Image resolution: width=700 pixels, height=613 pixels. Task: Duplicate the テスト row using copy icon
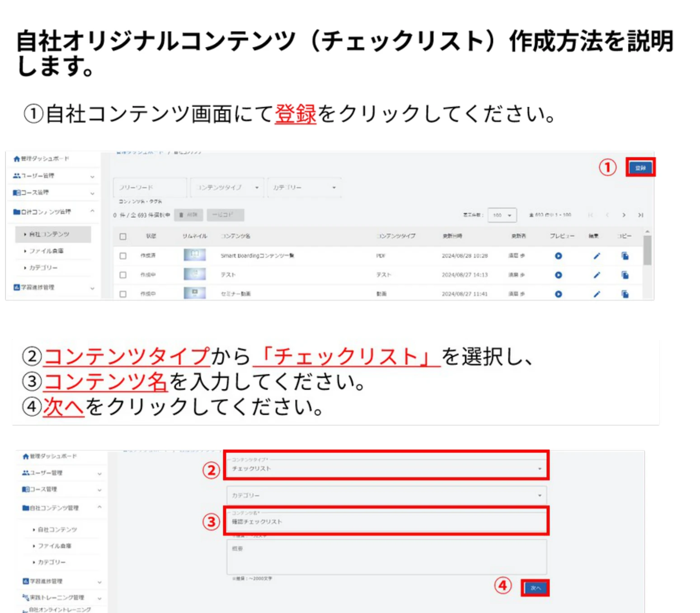pyautogui.click(x=625, y=275)
